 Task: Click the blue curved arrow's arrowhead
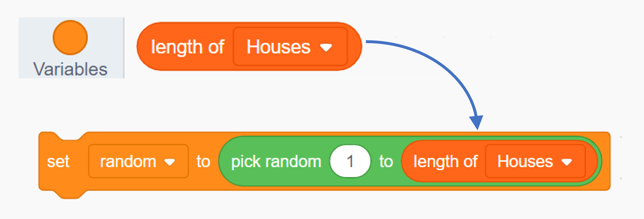[x=477, y=122]
